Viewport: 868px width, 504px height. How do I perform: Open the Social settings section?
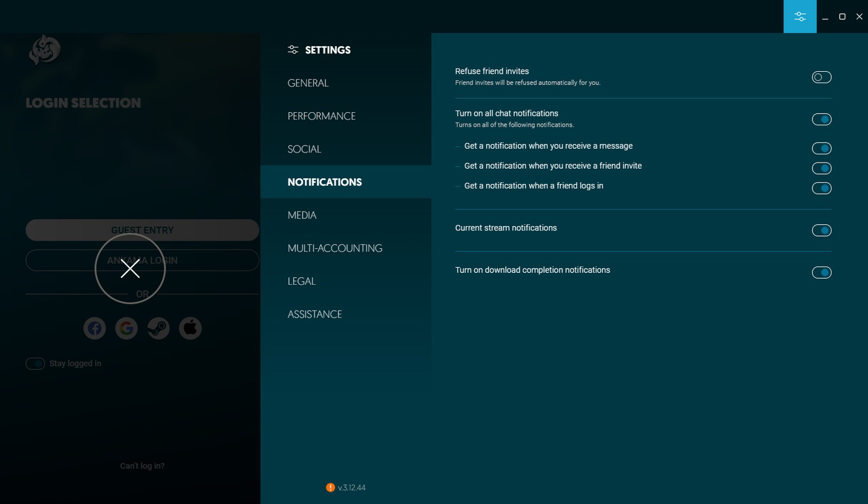(346, 149)
